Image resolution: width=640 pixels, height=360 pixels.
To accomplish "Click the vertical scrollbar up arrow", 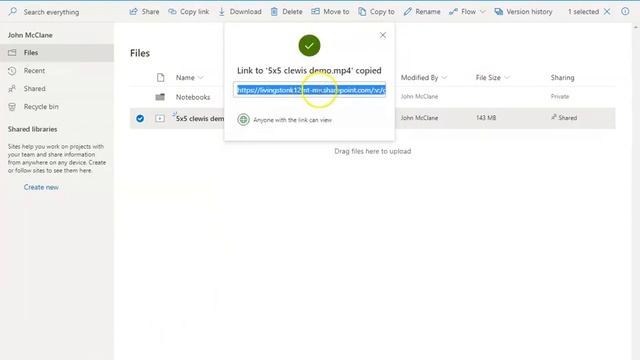I will point(636,27).
